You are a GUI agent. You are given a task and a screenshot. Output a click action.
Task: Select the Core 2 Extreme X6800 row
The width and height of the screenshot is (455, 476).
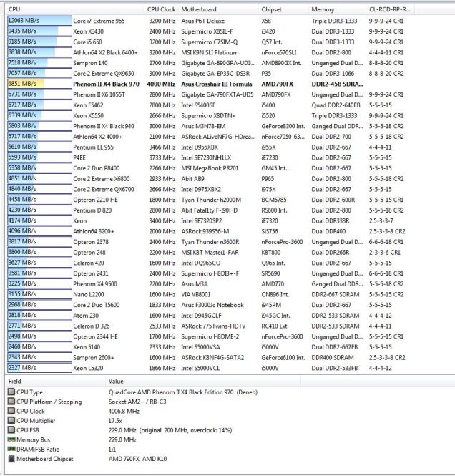[x=211, y=179]
